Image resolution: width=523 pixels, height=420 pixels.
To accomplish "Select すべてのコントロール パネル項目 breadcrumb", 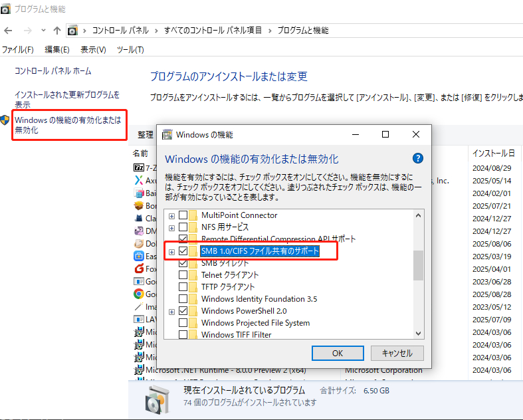I will pos(213,31).
